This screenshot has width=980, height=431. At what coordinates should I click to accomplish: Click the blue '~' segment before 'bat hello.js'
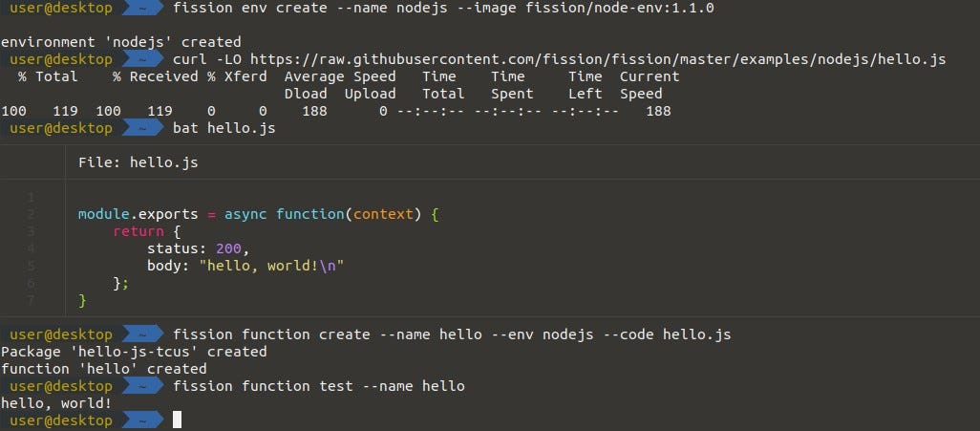pyautogui.click(x=142, y=128)
